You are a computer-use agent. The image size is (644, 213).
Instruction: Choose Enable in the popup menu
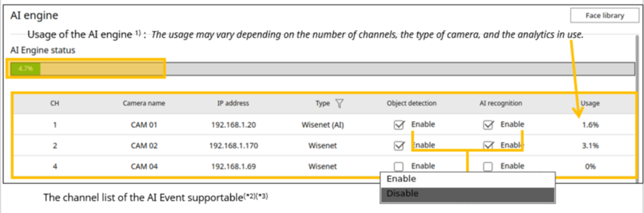[467, 179]
